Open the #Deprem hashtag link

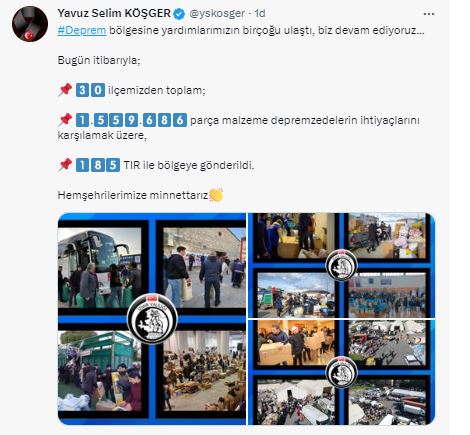[x=82, y=30]
